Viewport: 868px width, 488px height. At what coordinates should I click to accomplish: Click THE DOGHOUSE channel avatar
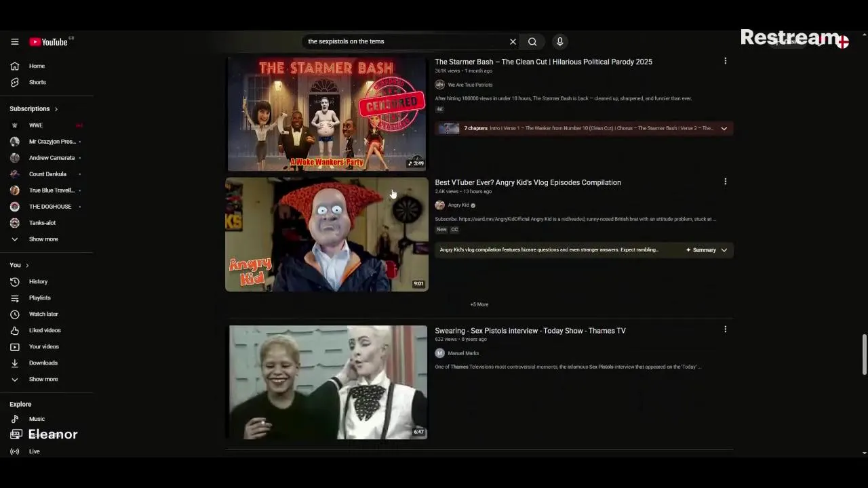[15, 207]
